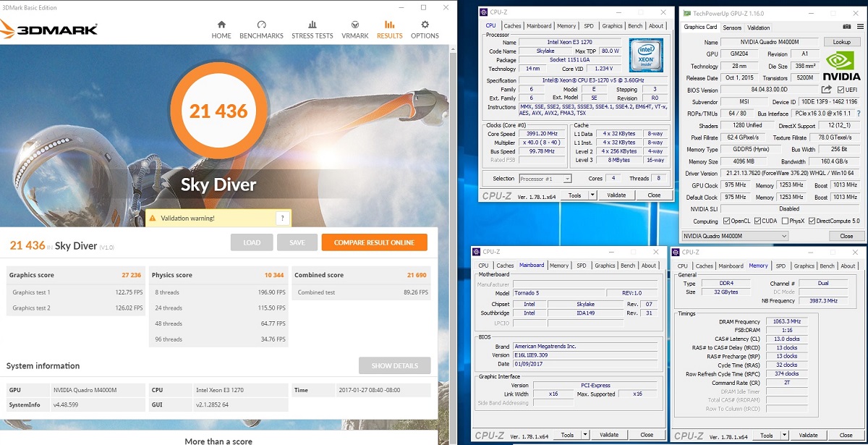The height and width of the screenshot is (445, 868).
Task: Toggle the UEFI checkbox in GPU-Z
Action: (x=841, y=90)
